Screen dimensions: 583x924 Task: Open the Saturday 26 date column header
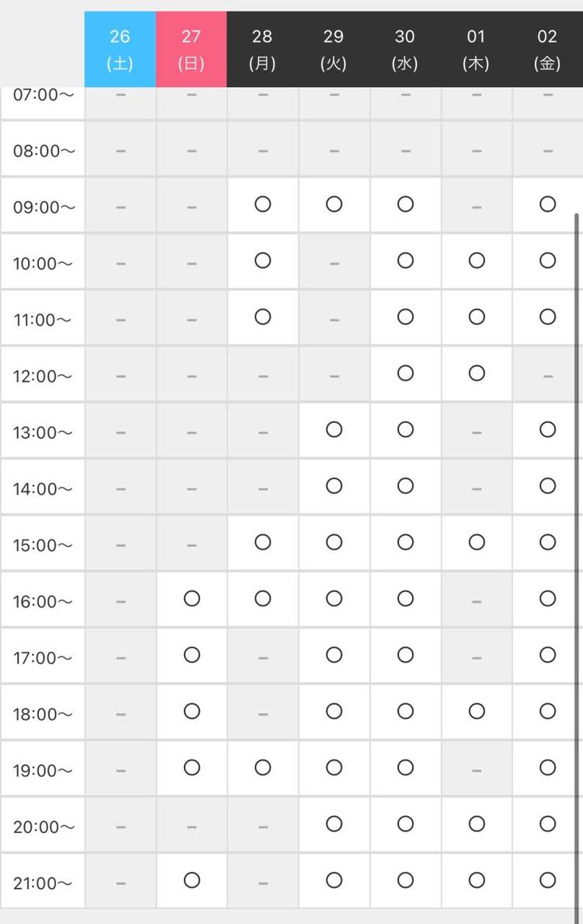(120, 49)
